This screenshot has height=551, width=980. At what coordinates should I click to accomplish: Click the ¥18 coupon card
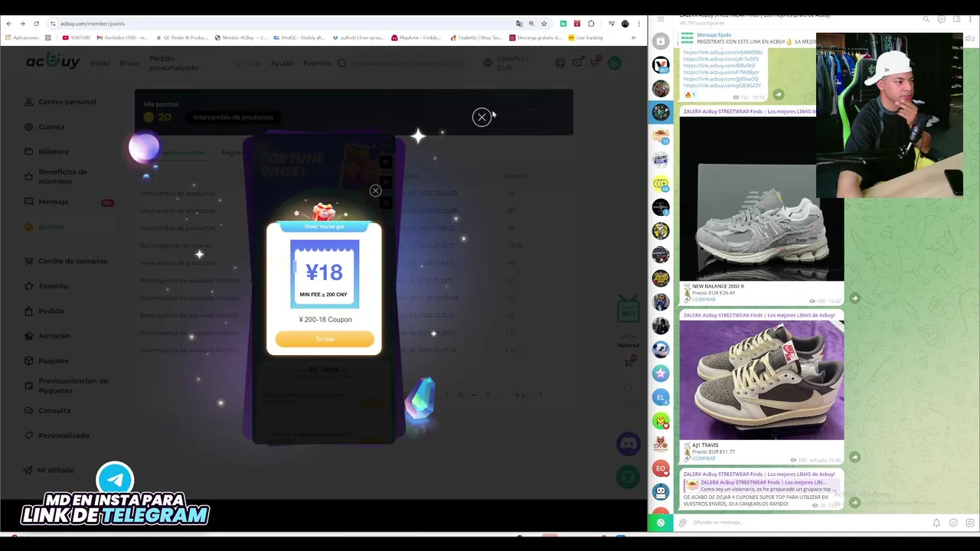325,274
